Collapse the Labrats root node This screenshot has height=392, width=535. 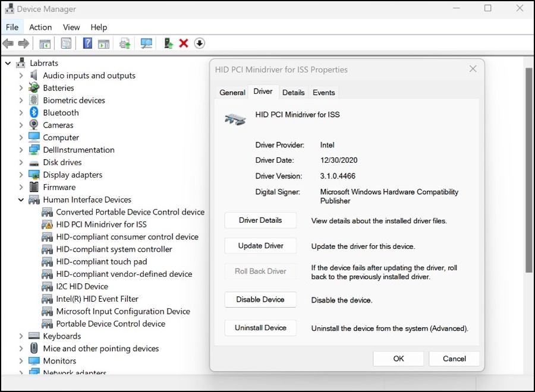pos(8,63)
